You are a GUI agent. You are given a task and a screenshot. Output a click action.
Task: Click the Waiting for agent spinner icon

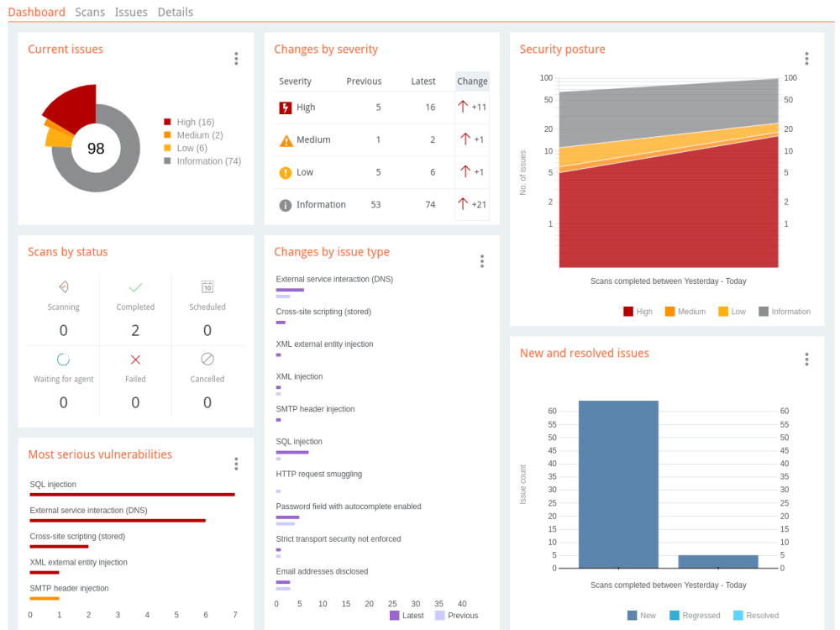pos(63,360)
